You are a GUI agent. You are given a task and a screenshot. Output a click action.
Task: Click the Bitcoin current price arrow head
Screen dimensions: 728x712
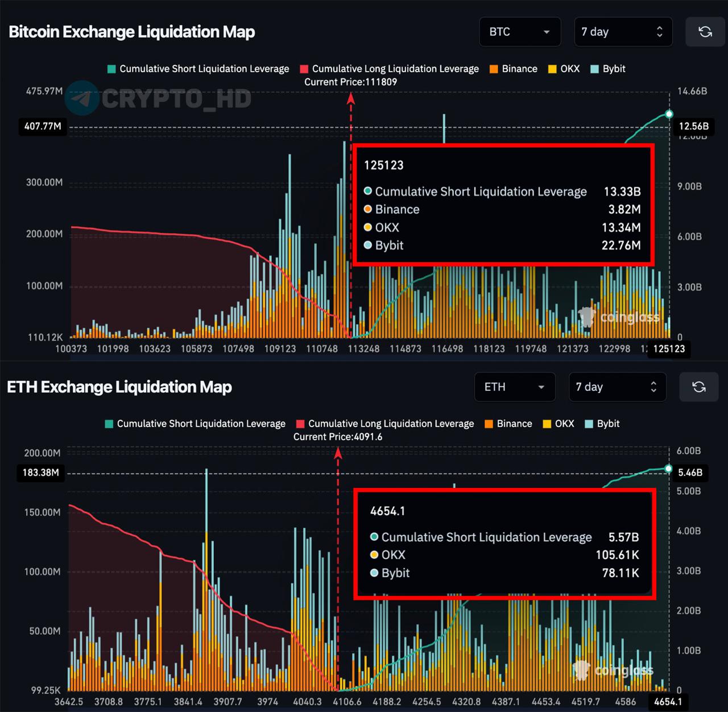click(x=351, y=99)
